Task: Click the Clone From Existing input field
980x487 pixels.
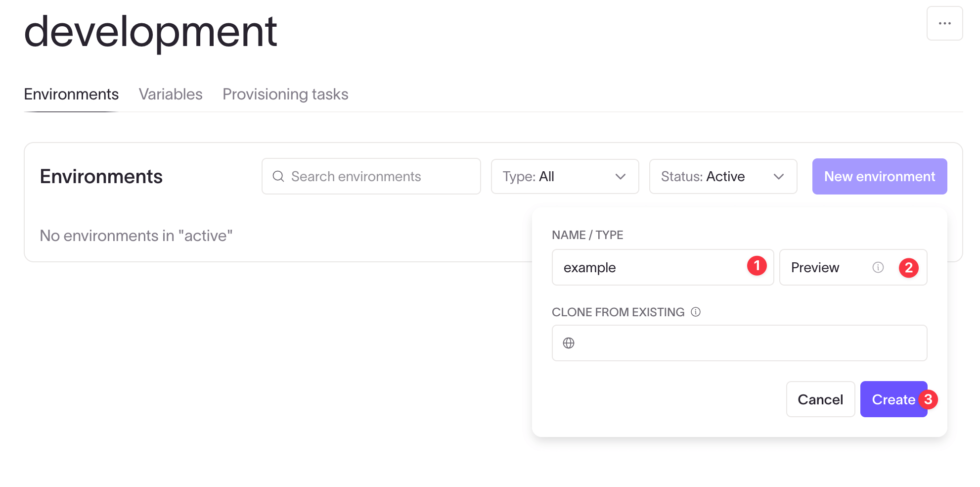Action: [739, 343]
